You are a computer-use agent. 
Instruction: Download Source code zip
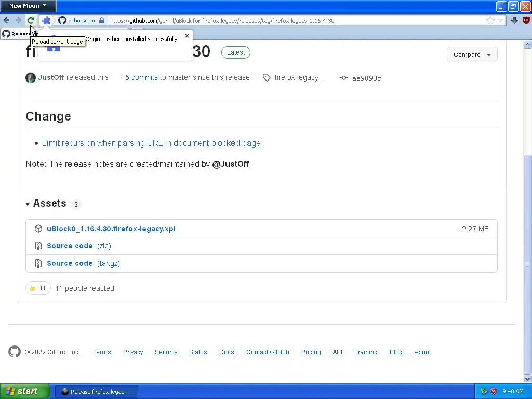[79, 246]
